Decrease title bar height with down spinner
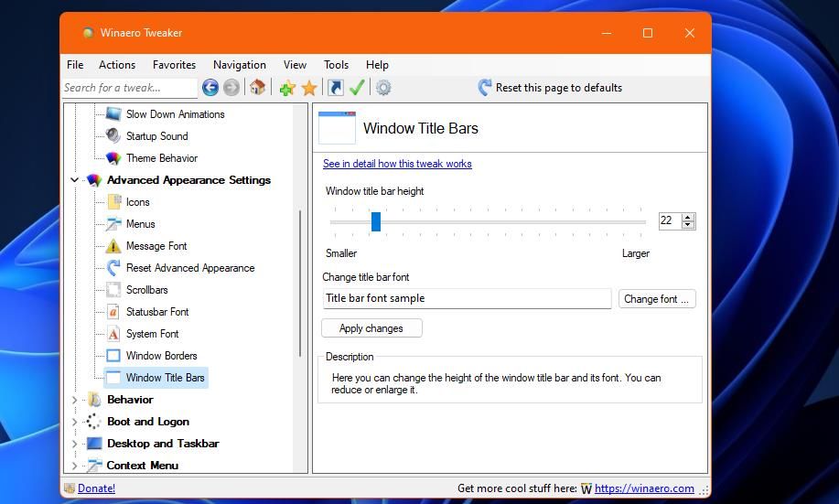 (x=688, y=225)
